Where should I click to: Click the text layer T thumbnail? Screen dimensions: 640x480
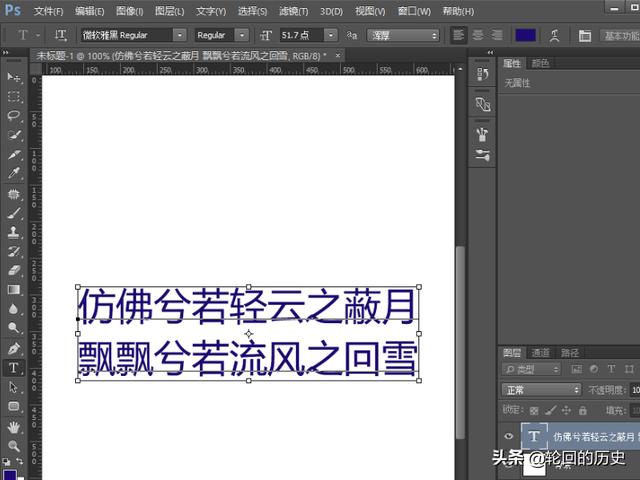tap(534, 437)
